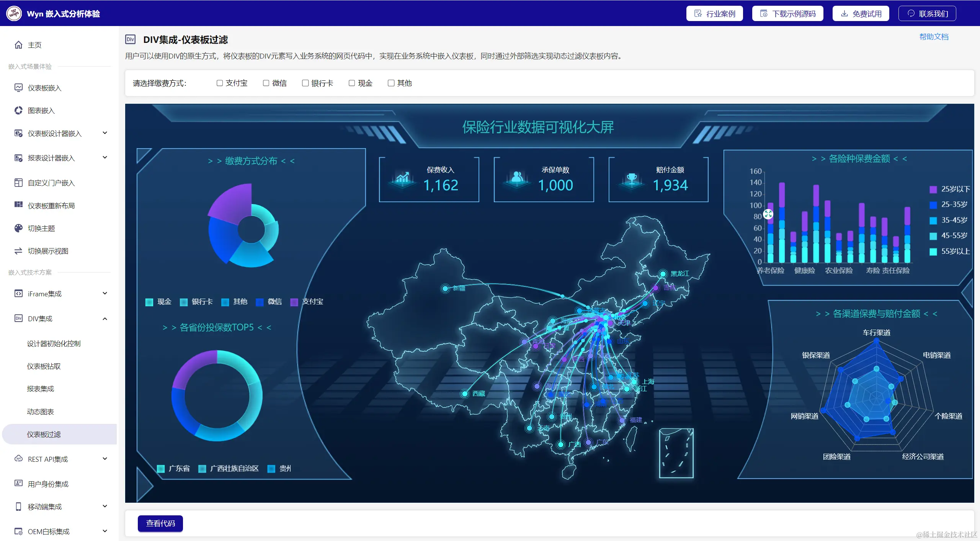Click the 图表嵌入 chart icon
The height and width of the screenshot is (541, 980).
tap(18, 111)
